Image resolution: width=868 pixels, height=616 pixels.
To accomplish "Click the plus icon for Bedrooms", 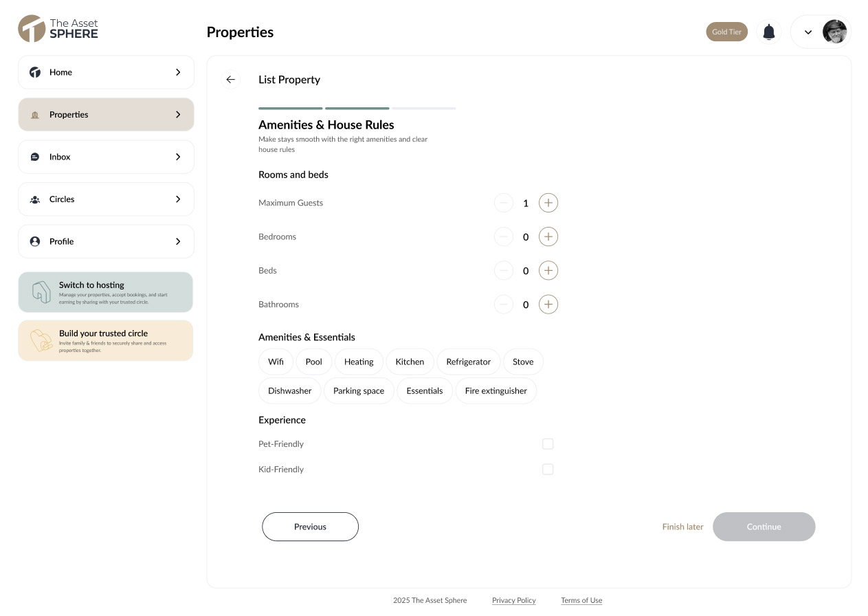I will [548, 236].
